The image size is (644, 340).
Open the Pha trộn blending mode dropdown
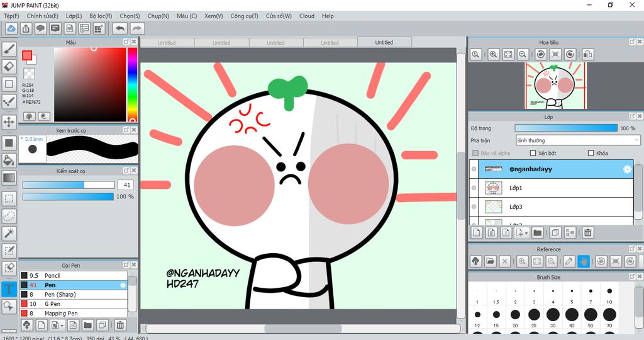(x=577, y=140)
